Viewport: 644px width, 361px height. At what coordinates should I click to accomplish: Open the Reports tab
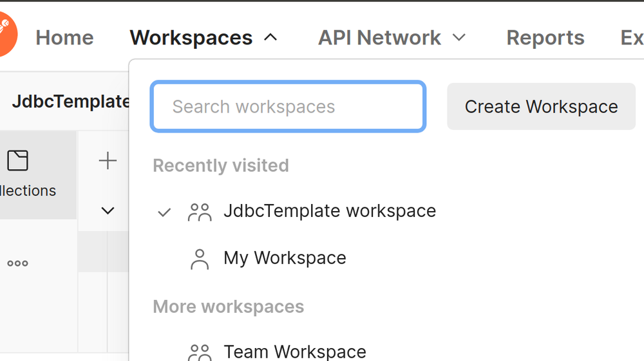545,38
